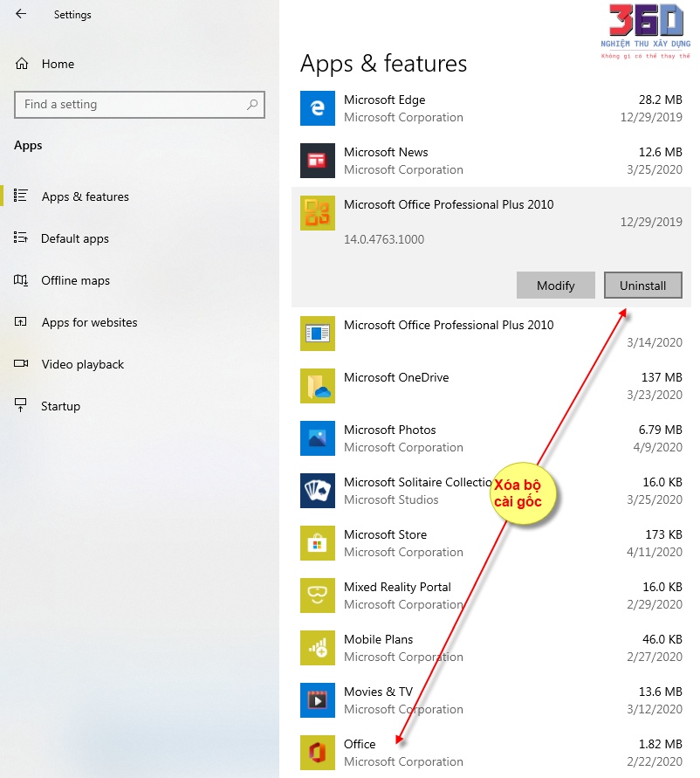Click the Apps & features sidebar icon
700x778 pixels.
point(20,196)
